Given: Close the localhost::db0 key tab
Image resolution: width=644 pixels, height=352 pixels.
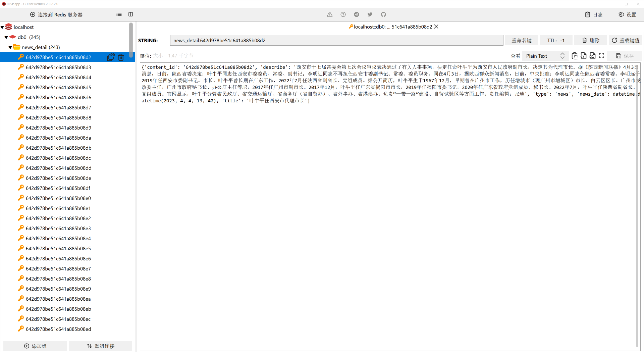Looking at the screenshot, I should [x=436, y=27].
